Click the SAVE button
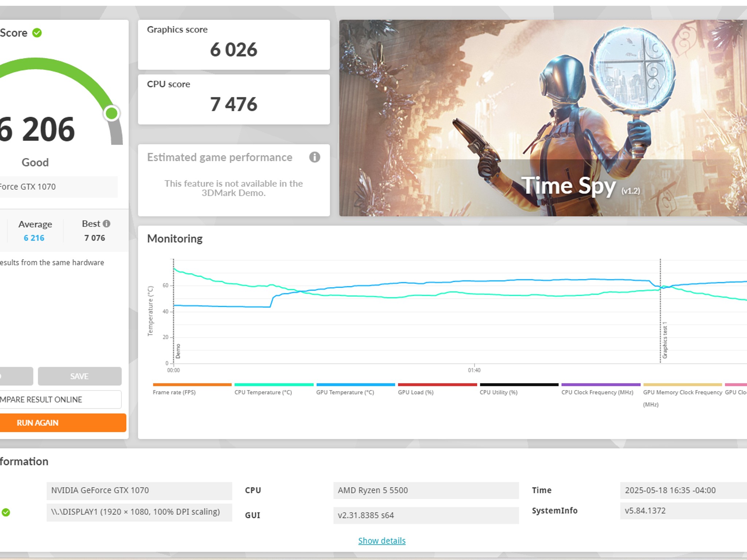Viewport: 747px width, 560px height. pyautogui.click(x=80, y=376)
